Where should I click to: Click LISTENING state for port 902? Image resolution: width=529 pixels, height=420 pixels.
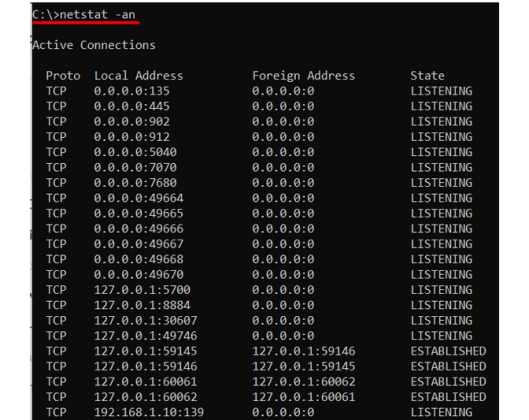click(x=441, y=121)
